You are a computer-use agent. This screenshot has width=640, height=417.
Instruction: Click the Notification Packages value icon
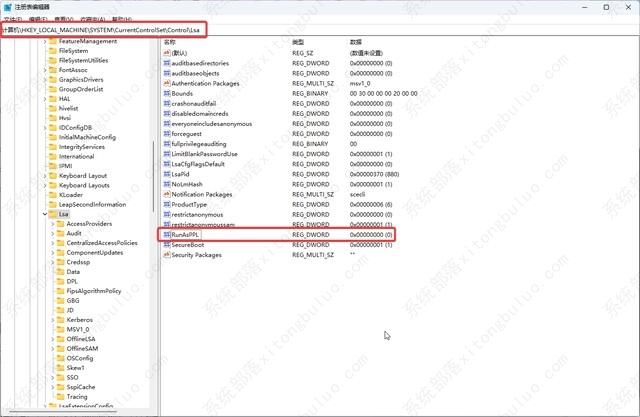[x=167, y=194]
